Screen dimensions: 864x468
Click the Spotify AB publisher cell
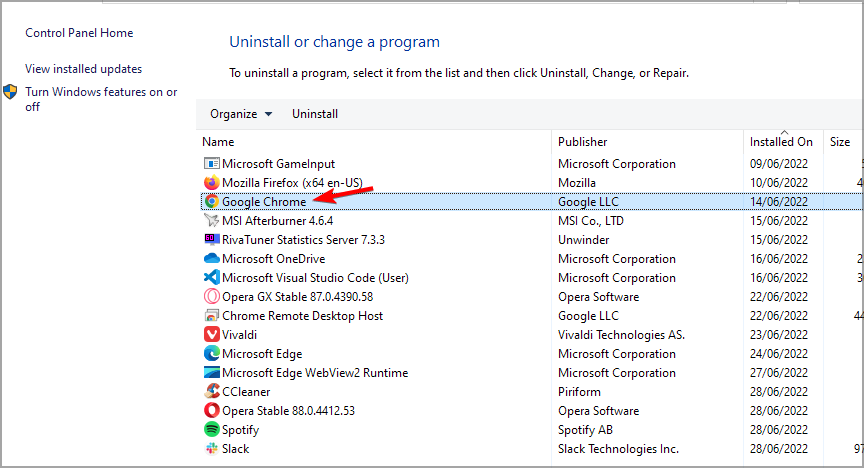pos(585,430)
